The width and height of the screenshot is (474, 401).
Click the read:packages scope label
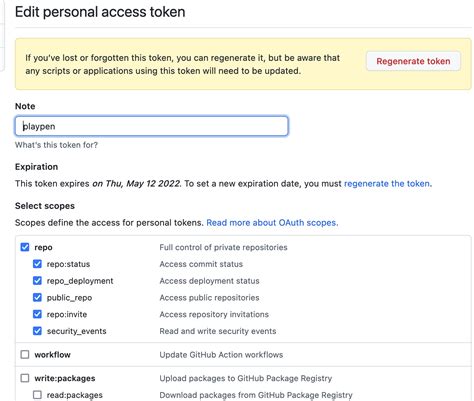tap(75, 395)
